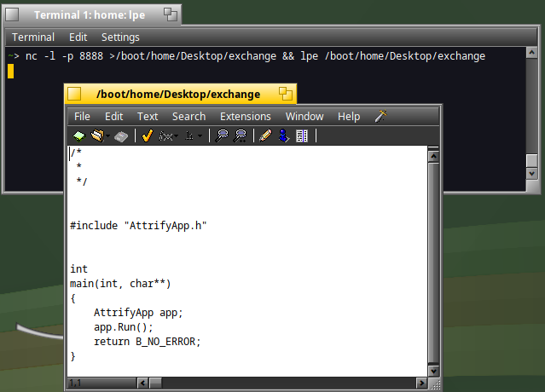The height and width of the screenshot is (392, 545).
Task: Click the editor's vertical scrollbar down arrow
Action: click(433, 372)
